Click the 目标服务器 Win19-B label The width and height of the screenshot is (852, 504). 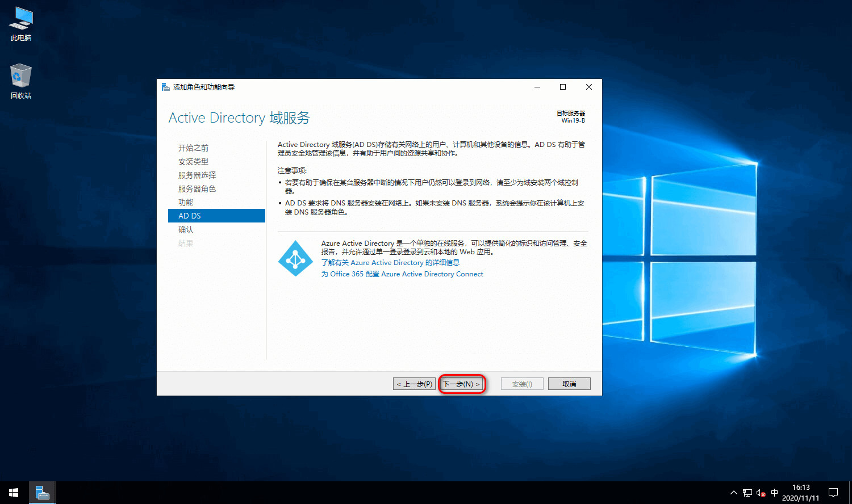[x=571, y=117]
